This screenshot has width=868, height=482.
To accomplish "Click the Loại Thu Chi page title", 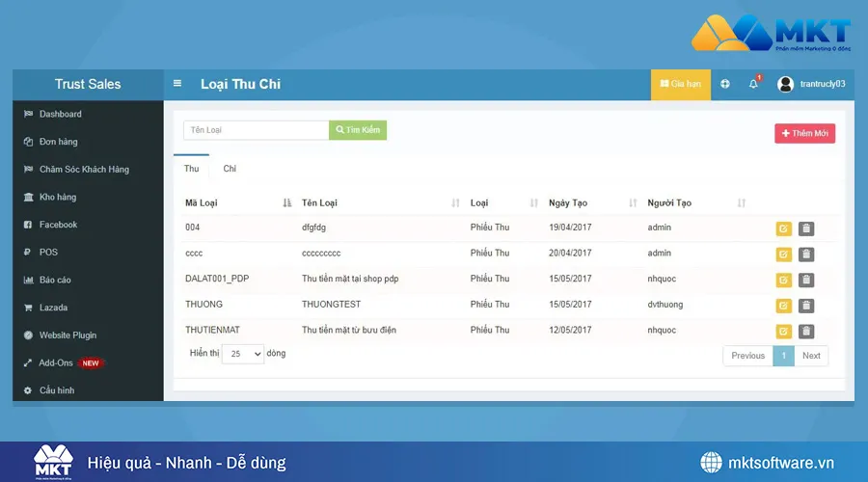I will (241, 84).
